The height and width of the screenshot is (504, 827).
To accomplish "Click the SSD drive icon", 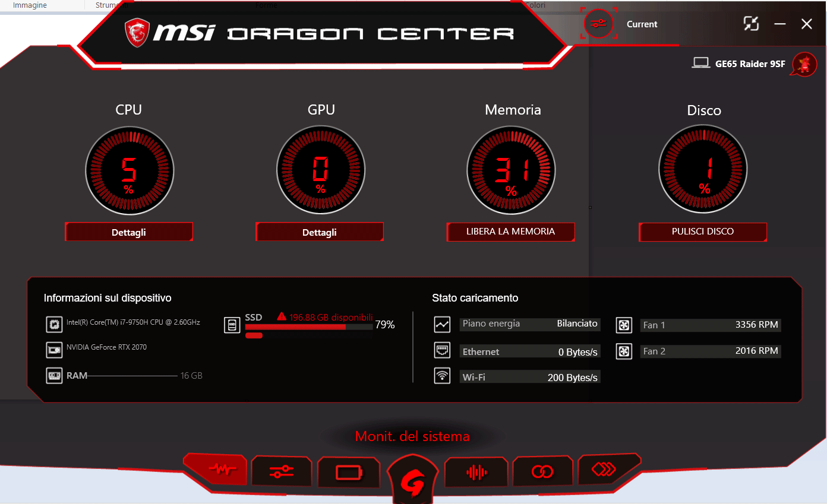I will (232, 325).
